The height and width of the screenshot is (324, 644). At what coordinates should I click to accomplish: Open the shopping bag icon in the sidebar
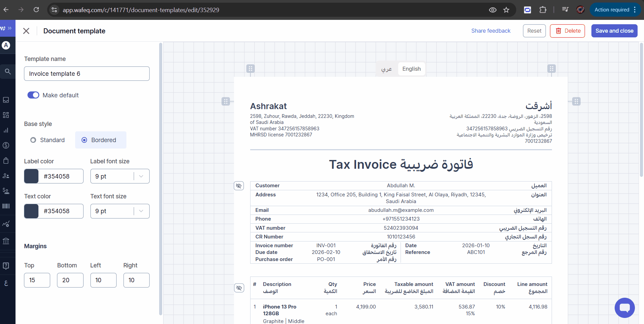click(x=6, y=160)
